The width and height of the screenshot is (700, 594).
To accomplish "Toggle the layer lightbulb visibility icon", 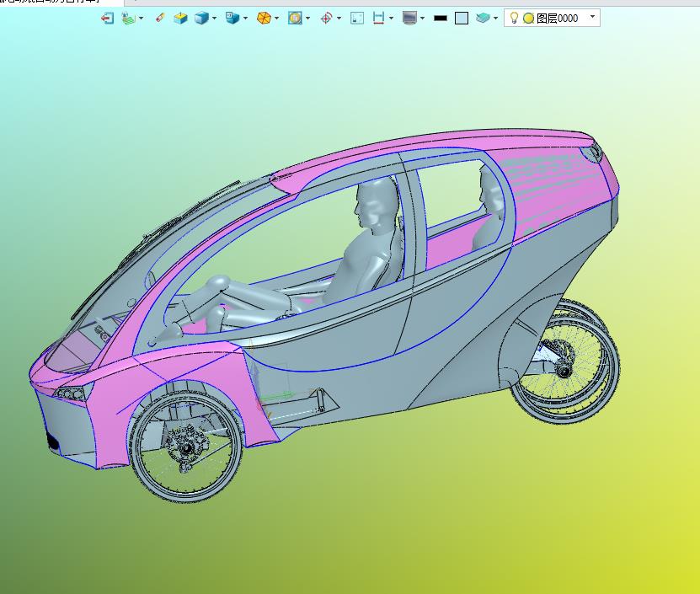I will tap(514, 18).
